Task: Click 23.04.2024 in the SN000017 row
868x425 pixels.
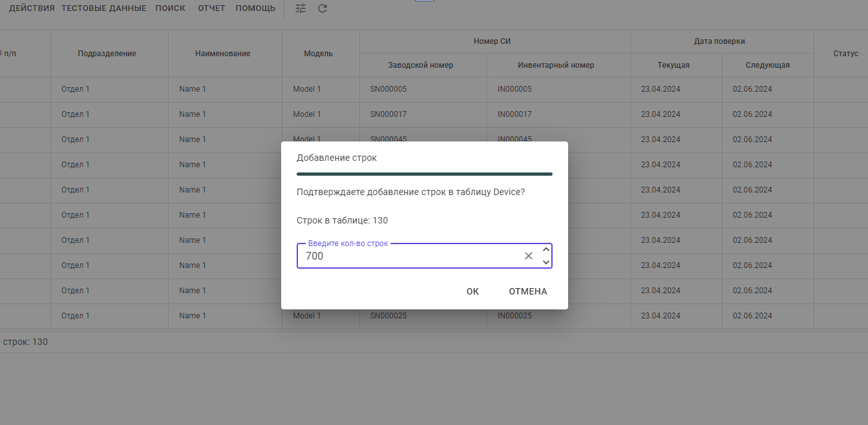Action: tap(661, 114)
